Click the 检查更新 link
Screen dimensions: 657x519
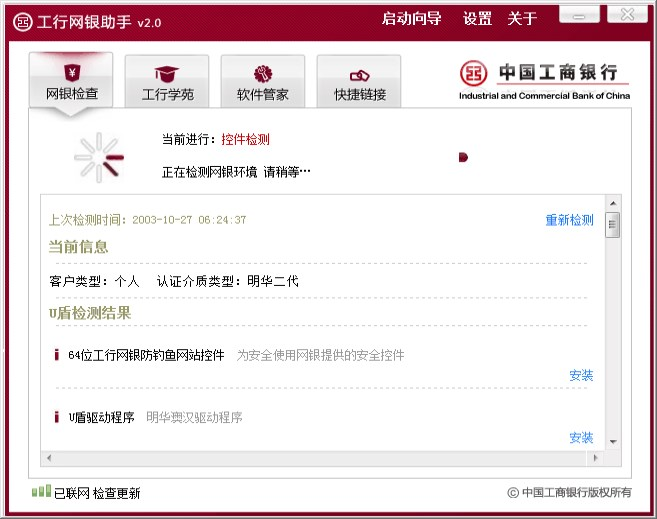coord(118,493)
